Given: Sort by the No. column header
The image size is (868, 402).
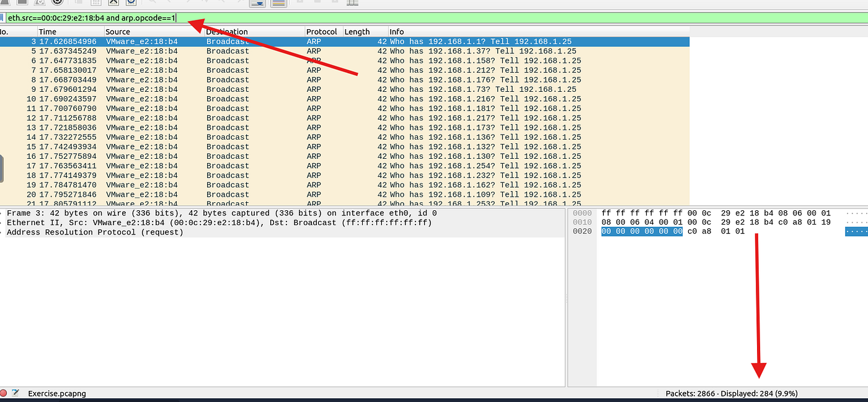Looking at the screenshot, I should point(18,32).
